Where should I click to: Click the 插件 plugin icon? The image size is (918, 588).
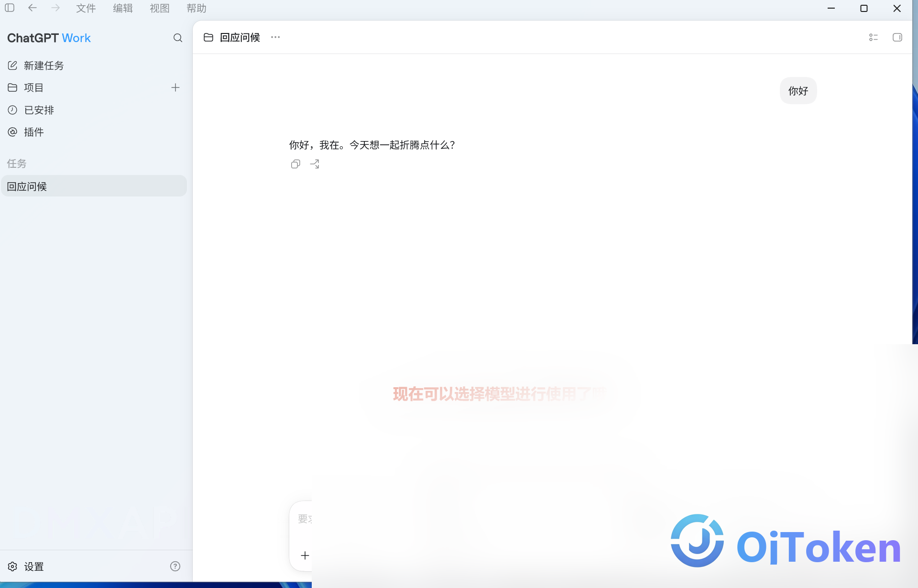(x=12, y=132)
